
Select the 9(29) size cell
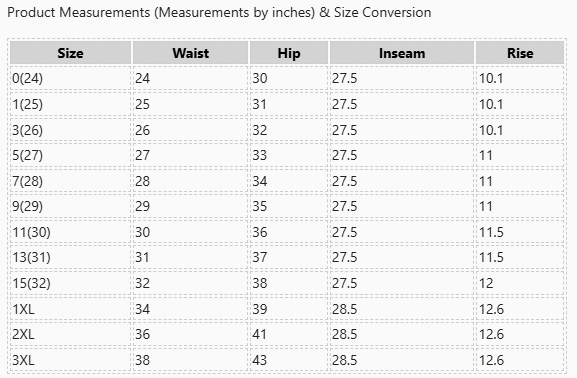click(x=70, y=206)
